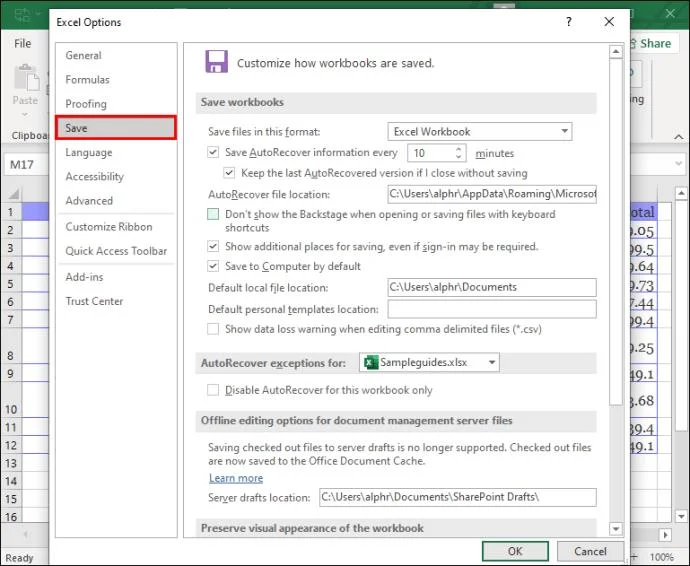
Task: Check Disable AutoRecover for this workbook only
Action: click(213, 390)
